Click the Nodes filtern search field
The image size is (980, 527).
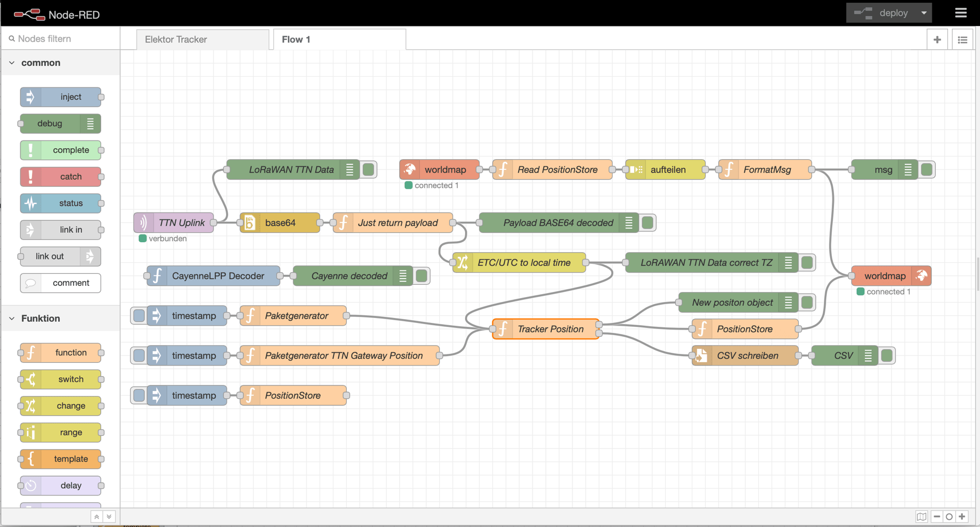pos(64,39)
